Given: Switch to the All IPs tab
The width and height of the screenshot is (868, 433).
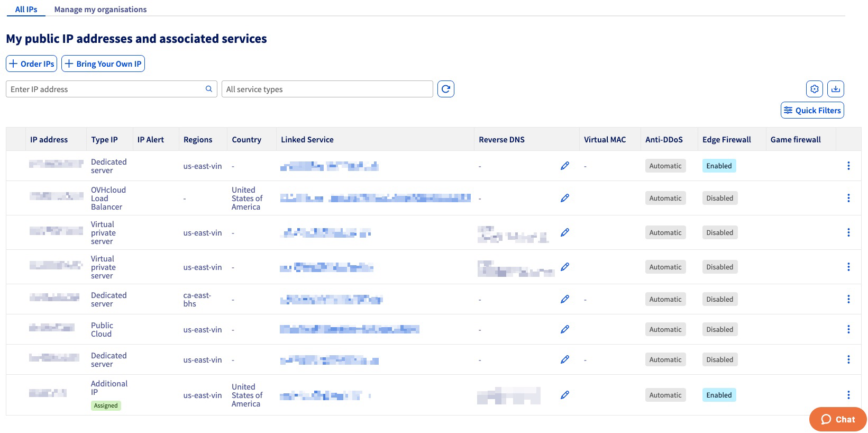Looking at the screenshot, I should point(26,9).
